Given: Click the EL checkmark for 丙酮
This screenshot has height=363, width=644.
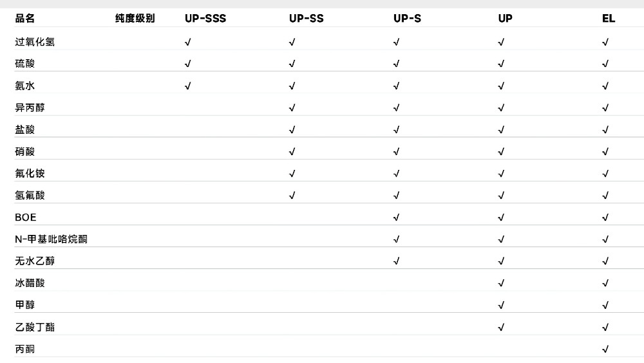Looking at the screenshot, I should [x=605, y=349].
